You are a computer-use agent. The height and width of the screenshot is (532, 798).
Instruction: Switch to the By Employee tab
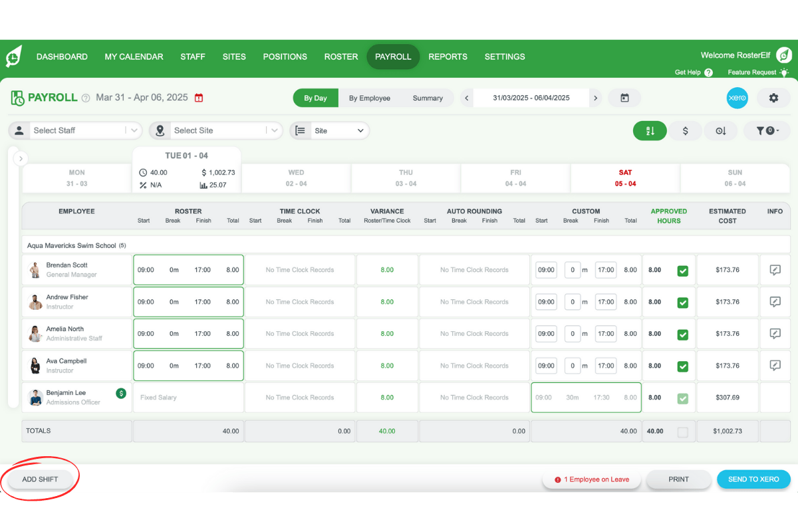pyautogui.click(x=370, y=98)
